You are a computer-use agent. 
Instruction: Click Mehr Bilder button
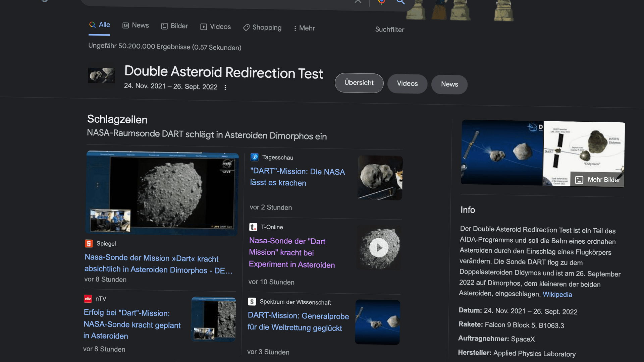pos(597,180)
